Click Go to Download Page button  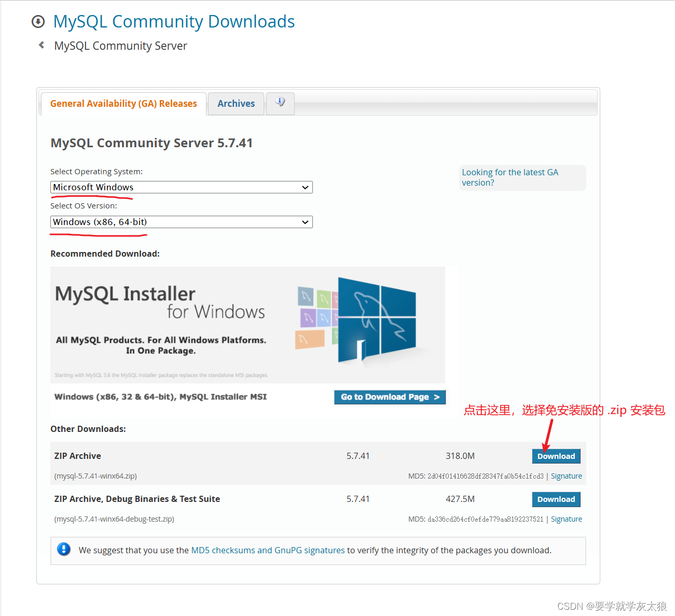390,397
